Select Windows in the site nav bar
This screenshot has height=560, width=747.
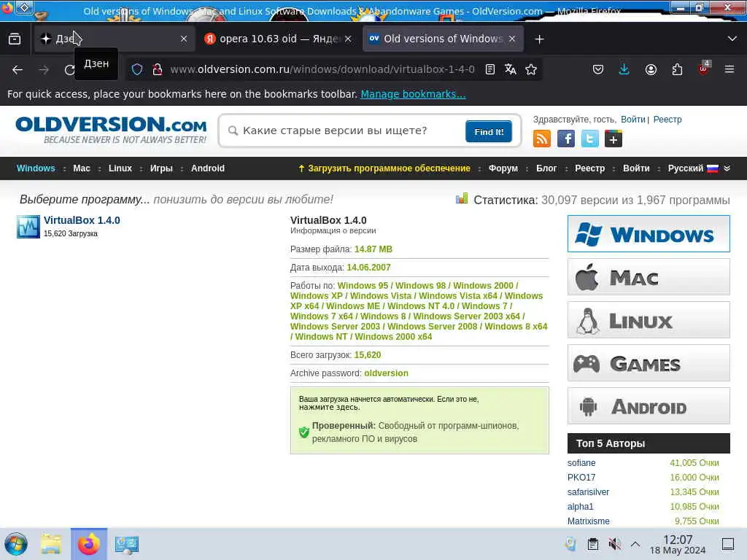coord(36,168)
